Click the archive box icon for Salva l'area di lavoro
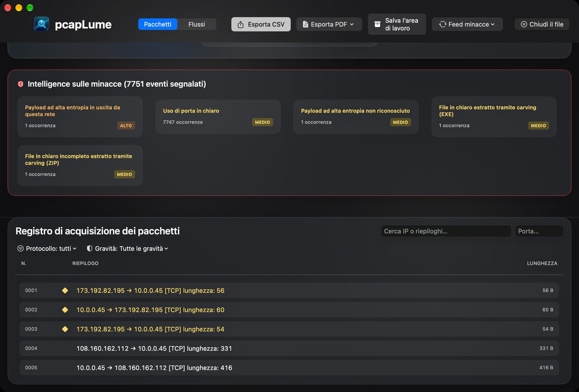This screenshot has height=392, width=579. (x=377, y=24)
